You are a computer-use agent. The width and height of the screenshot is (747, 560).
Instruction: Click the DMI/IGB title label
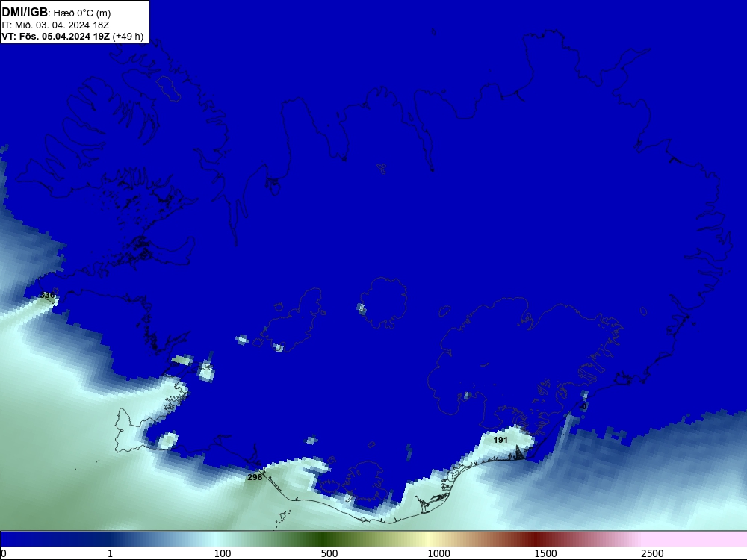[x=25, y=13]
